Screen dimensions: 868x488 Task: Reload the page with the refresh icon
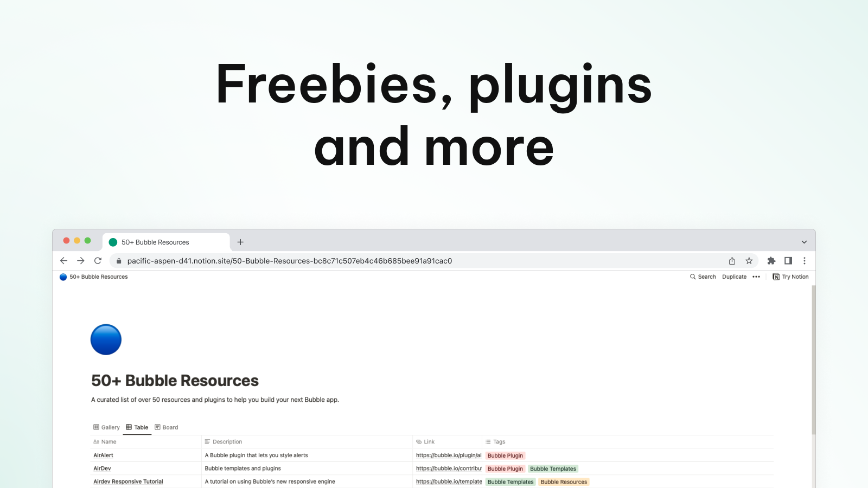[98, 261]
